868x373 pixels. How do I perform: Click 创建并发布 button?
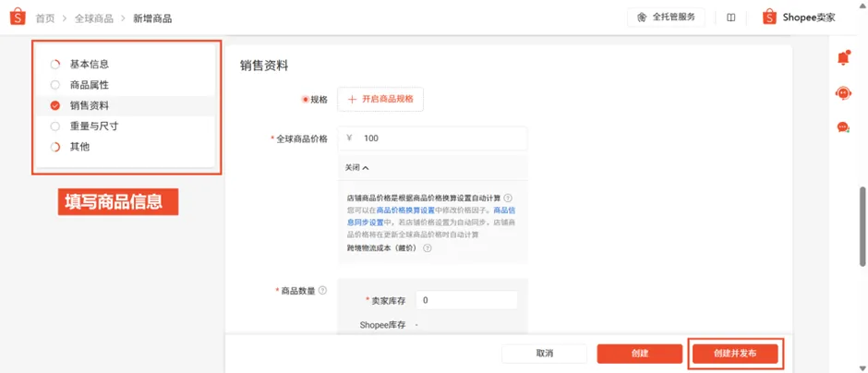(735, 354)
